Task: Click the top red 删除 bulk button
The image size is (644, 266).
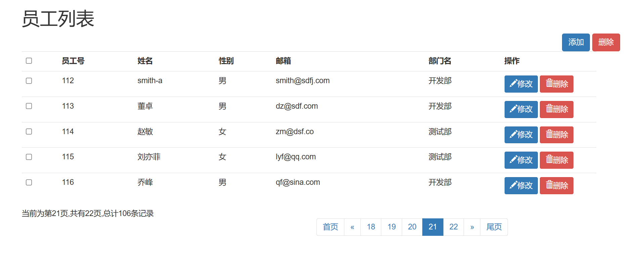Action: pyautogui.click(x=606, y=42)
